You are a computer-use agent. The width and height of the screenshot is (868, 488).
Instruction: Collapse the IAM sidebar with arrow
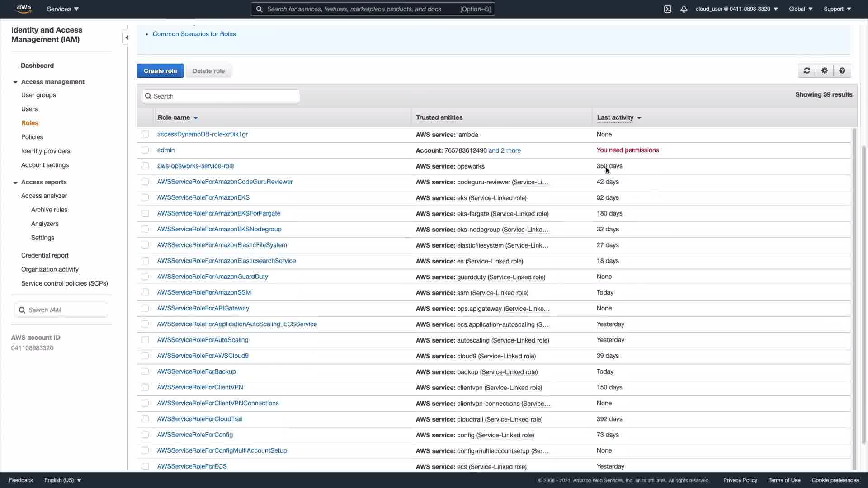point(126,38)
